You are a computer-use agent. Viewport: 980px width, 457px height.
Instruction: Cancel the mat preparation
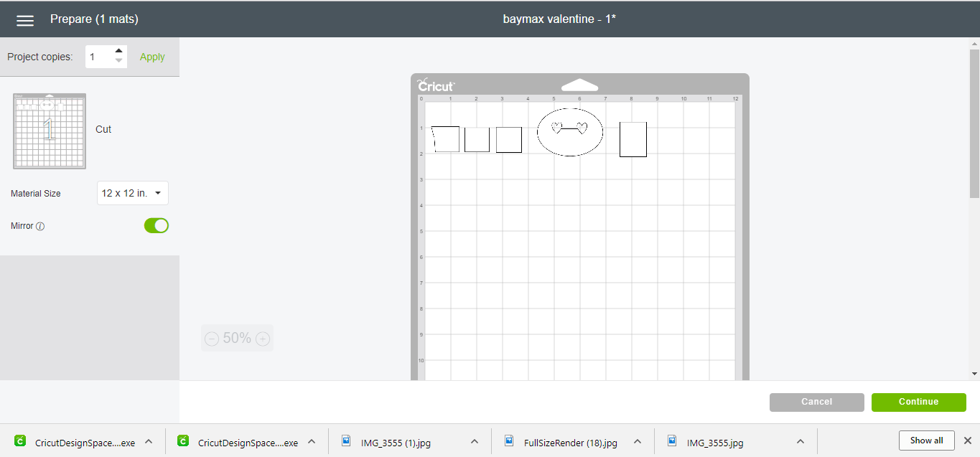[x=817, y=402]
